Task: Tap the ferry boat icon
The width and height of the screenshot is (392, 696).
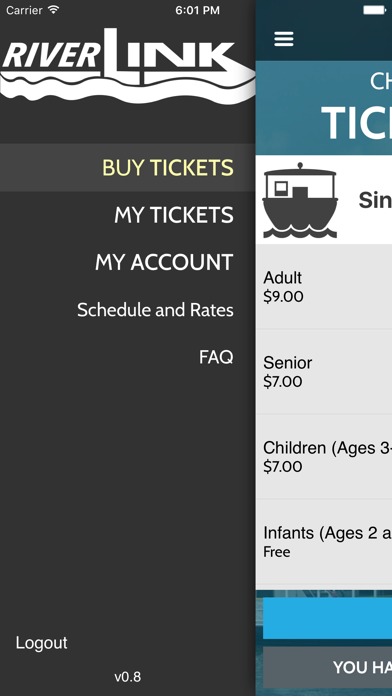Action: tap(300, 200)
